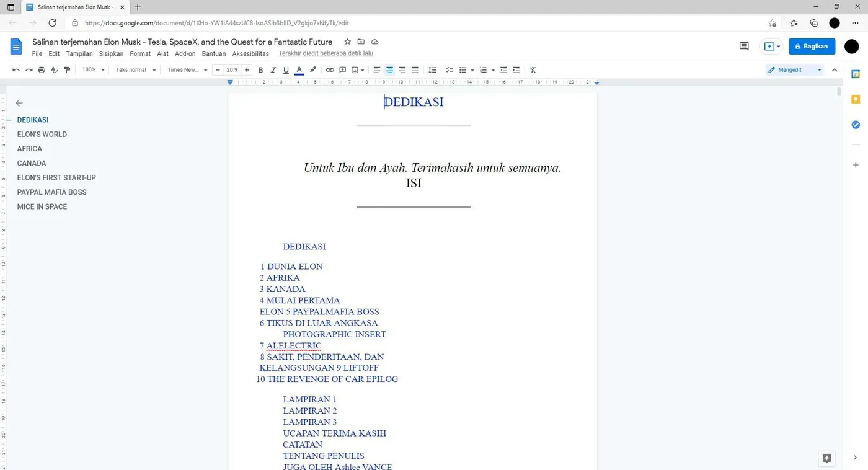Run the spelling and grammar check icon

point(55,70)
